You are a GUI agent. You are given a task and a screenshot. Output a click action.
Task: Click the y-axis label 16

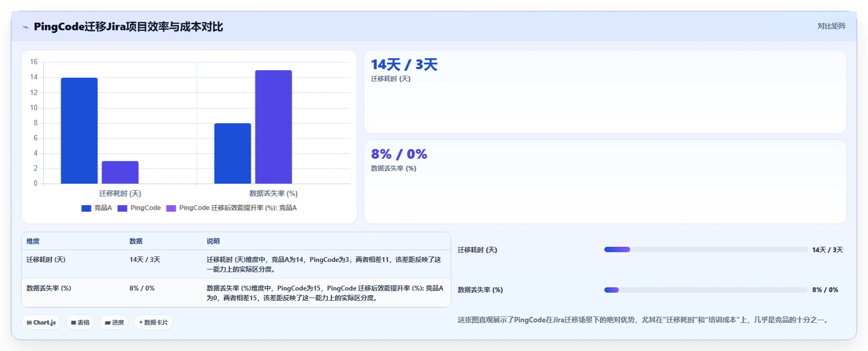[x=34, y=62]
